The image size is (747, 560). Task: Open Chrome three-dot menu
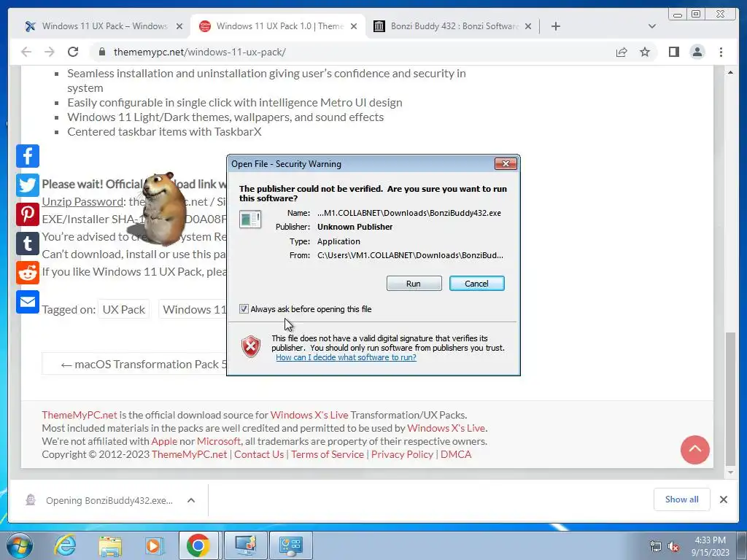point(721,52)
